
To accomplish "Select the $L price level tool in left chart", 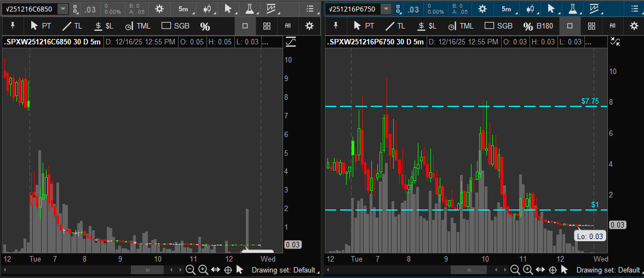I will click(104, 26).
